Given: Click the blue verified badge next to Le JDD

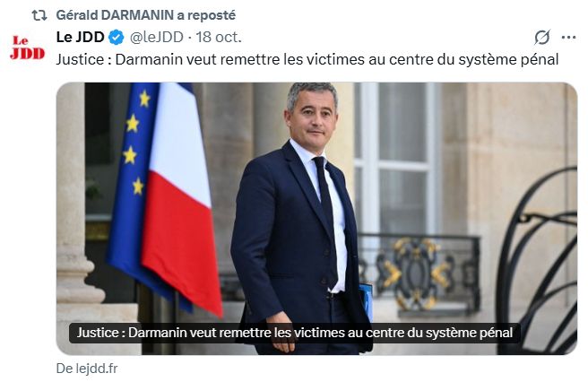Looking at the screenshot, I should point(117,38).
